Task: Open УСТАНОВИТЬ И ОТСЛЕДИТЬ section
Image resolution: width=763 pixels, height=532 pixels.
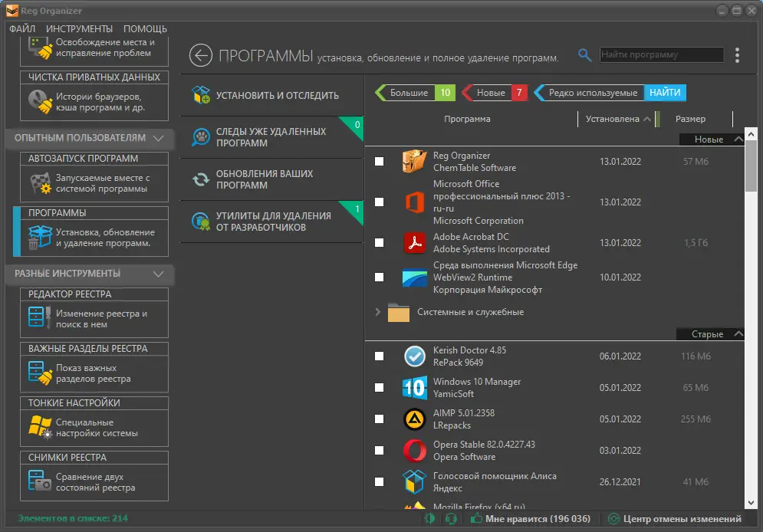Action: pos(271,95)
